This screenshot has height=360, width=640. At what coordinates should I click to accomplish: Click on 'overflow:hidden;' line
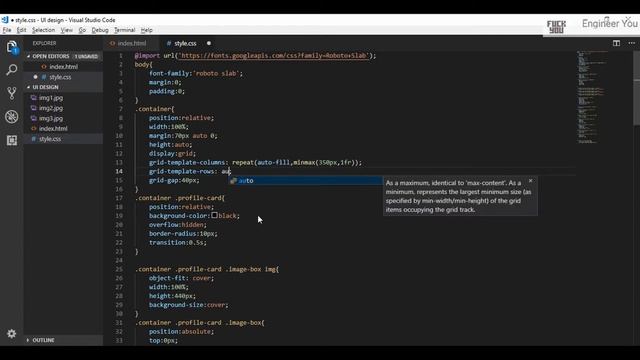tap(178, 224)
